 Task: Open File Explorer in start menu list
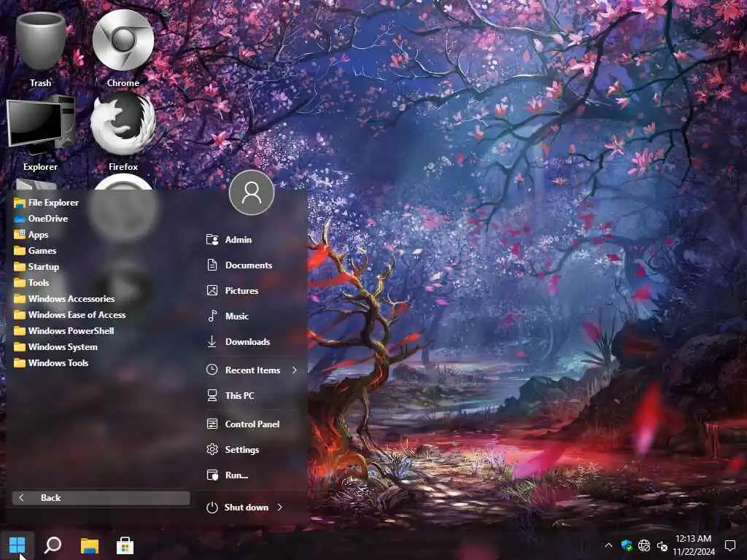tap(47, 203)
